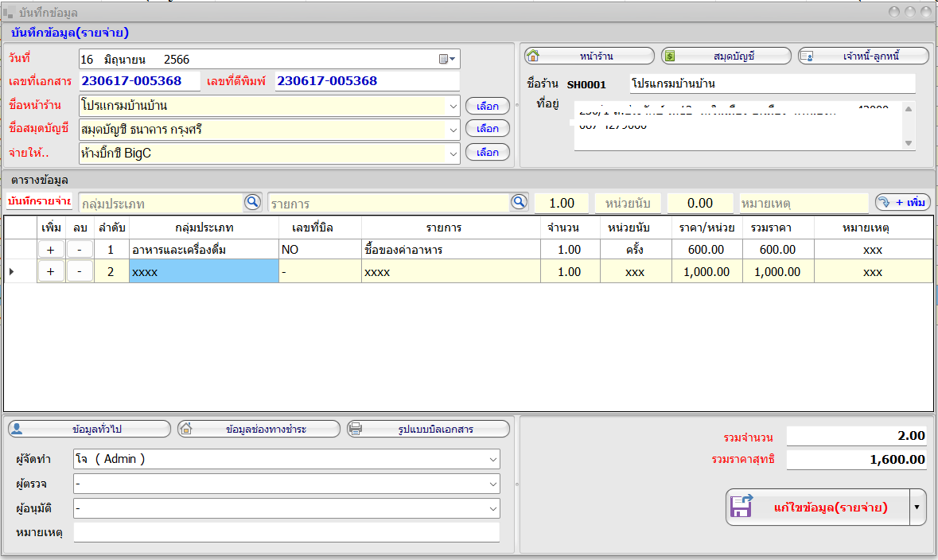Expand the arrow beside แก้ไขข้อมูล(รายจ่าย) button
This screenshot has width=938, height=560.
[917, 507]
